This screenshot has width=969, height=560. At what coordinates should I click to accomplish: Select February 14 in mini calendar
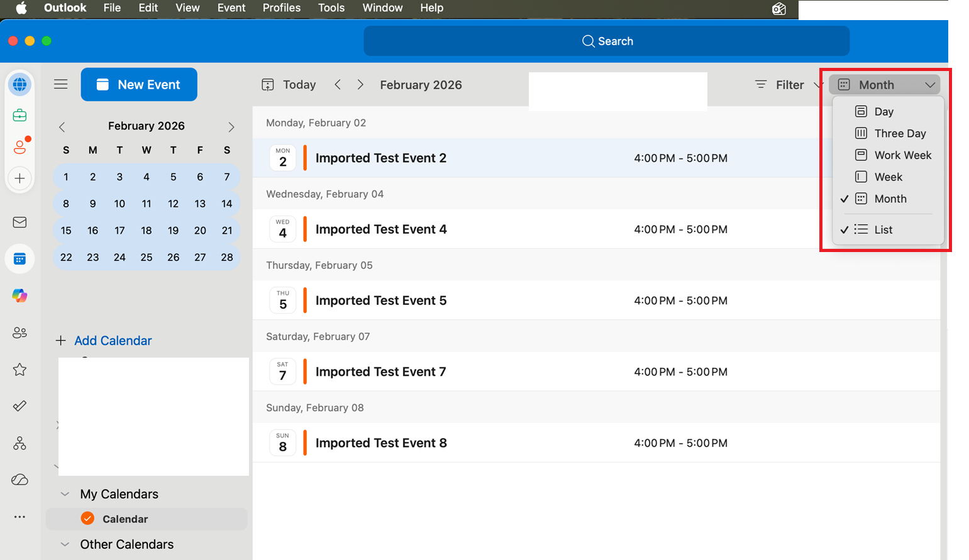point(227,204)
